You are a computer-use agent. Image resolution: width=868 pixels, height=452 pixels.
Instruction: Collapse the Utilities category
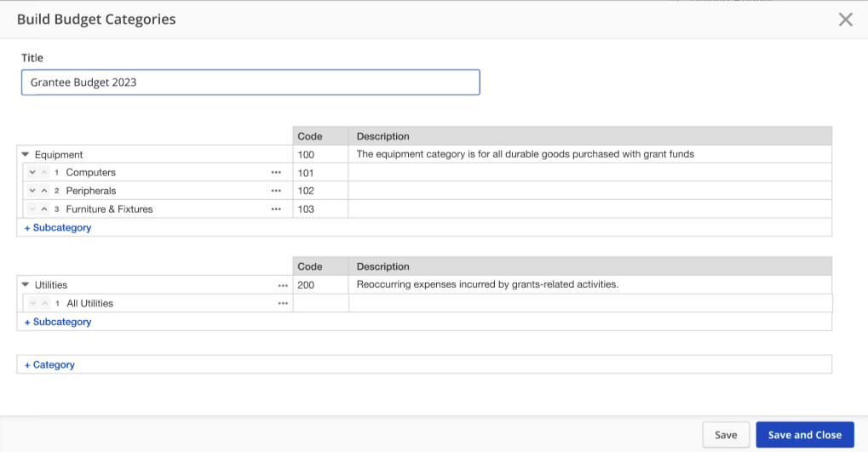26,285
